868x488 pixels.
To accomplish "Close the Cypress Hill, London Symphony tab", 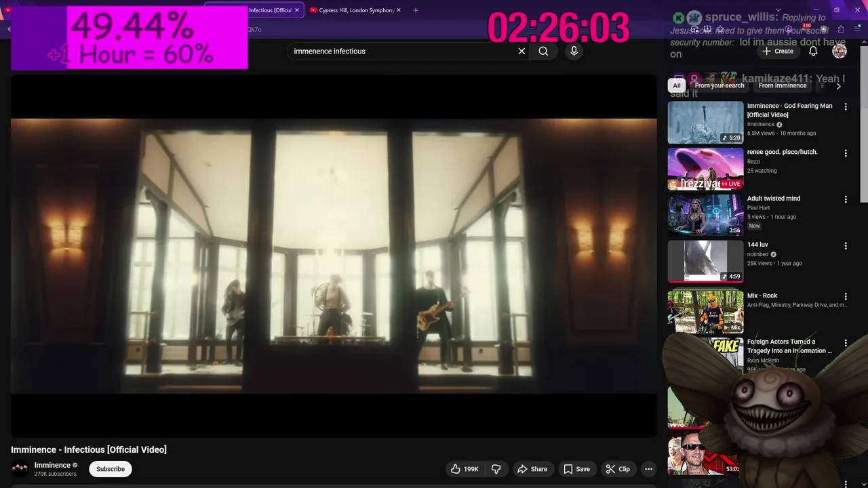I will (x=399, y=10).
